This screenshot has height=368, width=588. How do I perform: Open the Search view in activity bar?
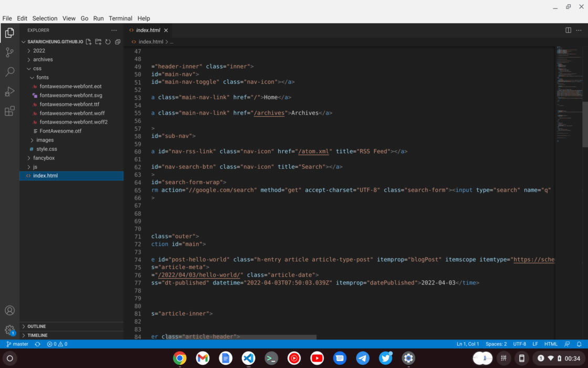pyautogui.click(x=9, y=72)
